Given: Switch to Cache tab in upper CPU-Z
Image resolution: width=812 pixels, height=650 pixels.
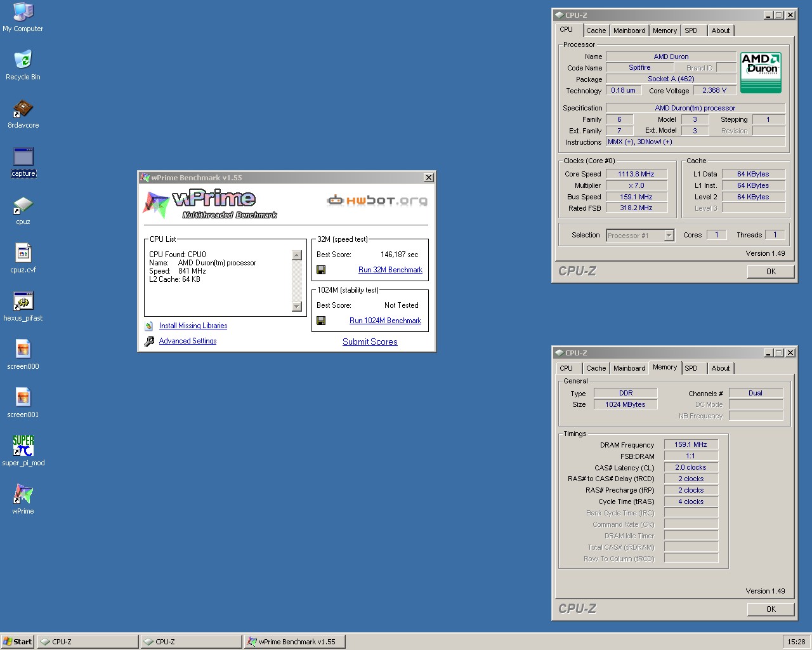Looking at the screenshot, I should coord(596,30).
